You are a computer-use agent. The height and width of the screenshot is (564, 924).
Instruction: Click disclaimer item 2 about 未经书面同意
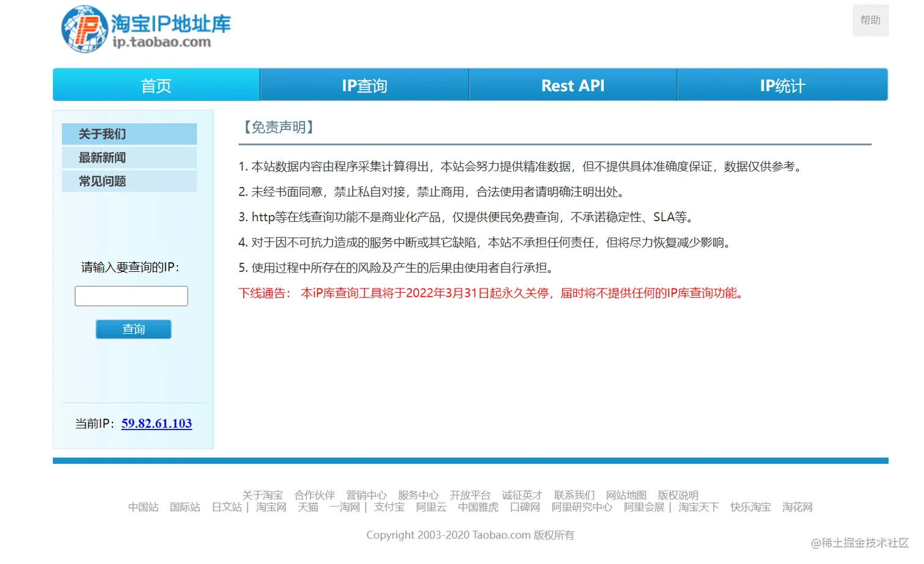tap(433, 192)
